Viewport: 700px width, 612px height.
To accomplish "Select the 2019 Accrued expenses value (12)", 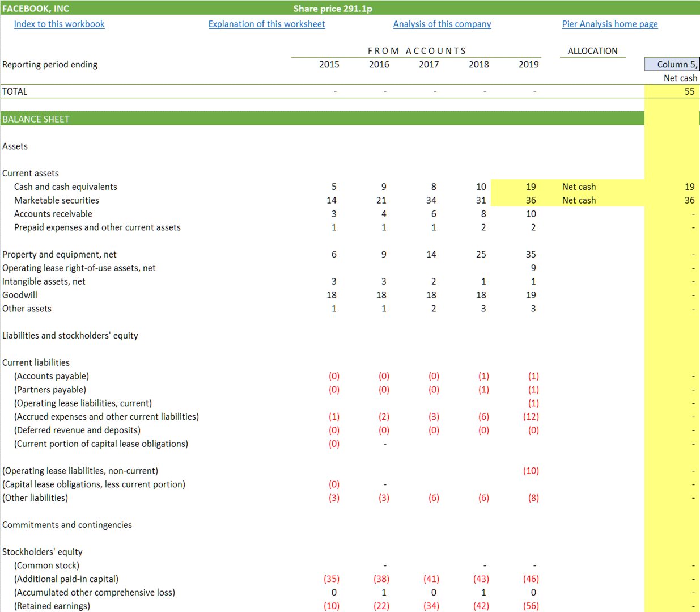I will (531, 416).
